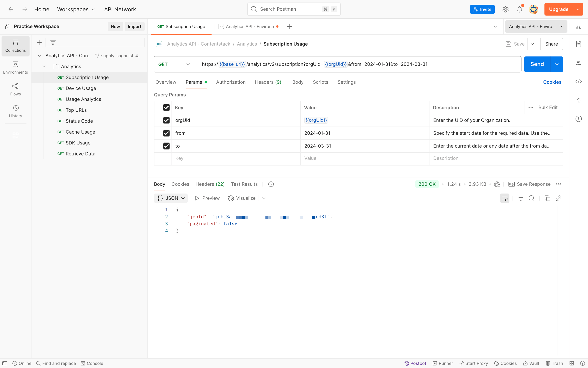Navigate back with the left arrow
This screenshot has height=368, width=588.
[11, 9]
